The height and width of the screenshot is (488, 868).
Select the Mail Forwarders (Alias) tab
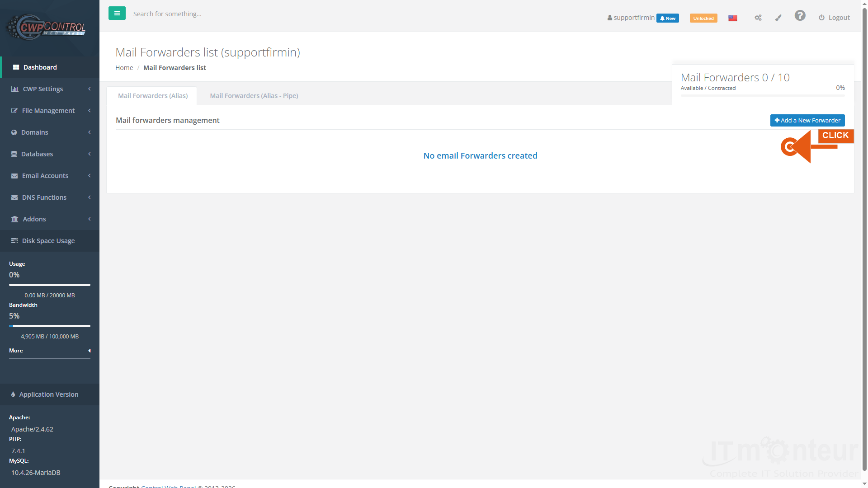coord(152,96)
